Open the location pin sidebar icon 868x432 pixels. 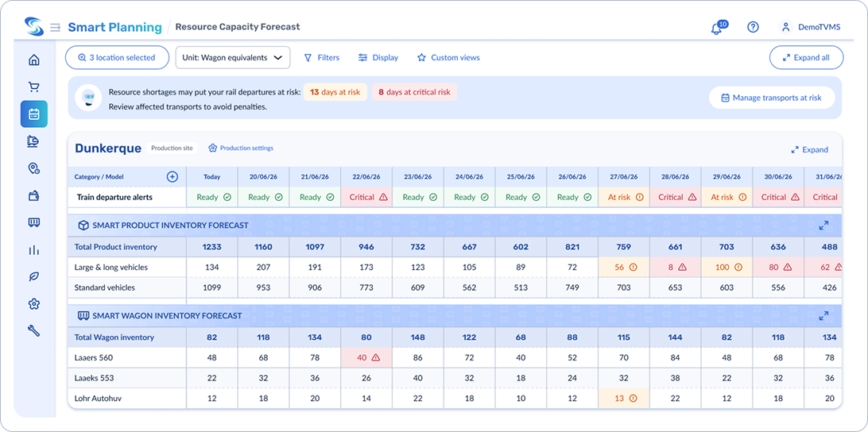pos(33,168)
